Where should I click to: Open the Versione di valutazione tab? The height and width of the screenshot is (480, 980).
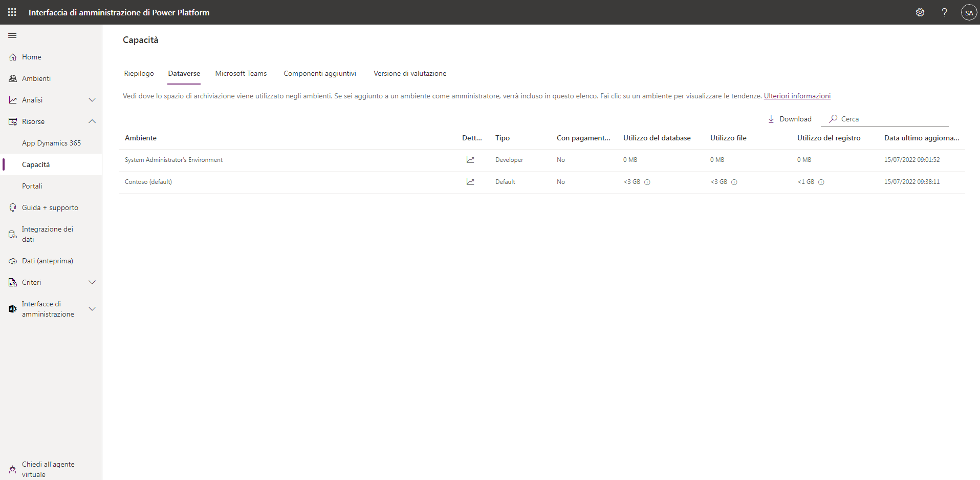pyautogui.click(x=410, y=74)
